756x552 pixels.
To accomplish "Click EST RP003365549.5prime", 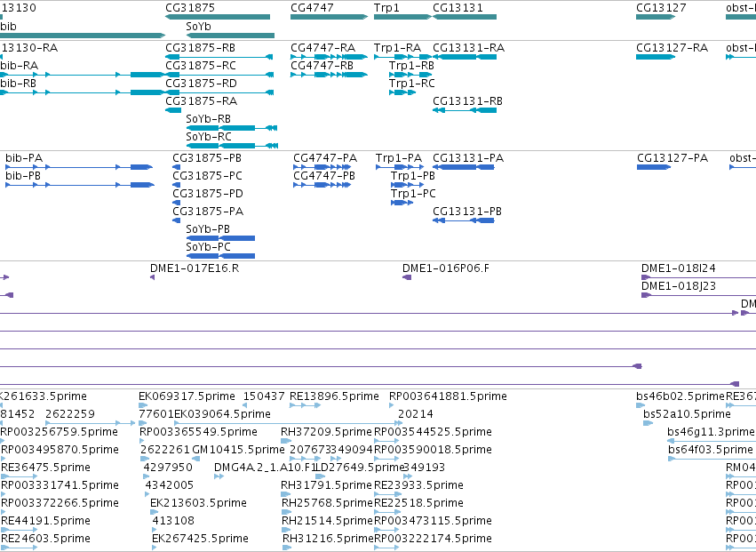I will [199, 432].
